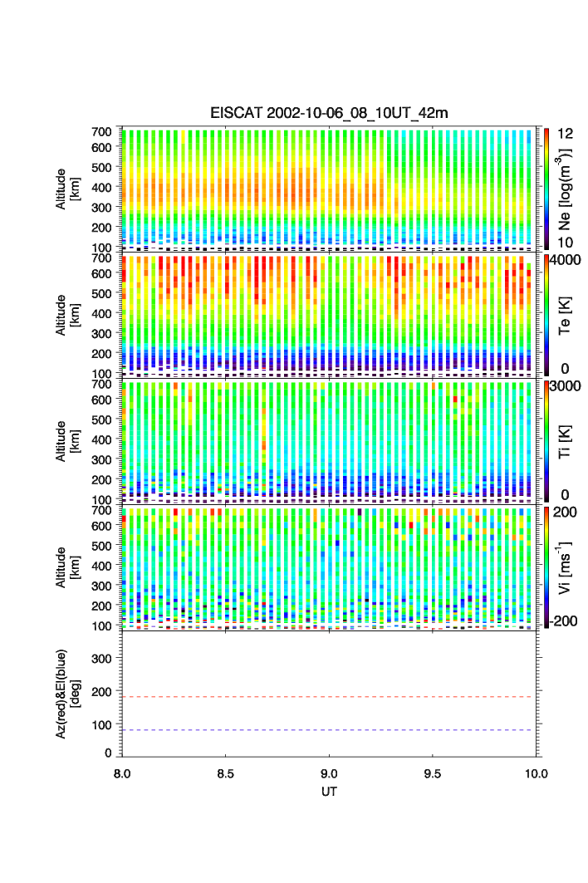This screenshot has height=883, width=588.
Task: Click the Az(red)&El(blue) [deg] axis label
Action: point(66,694)
